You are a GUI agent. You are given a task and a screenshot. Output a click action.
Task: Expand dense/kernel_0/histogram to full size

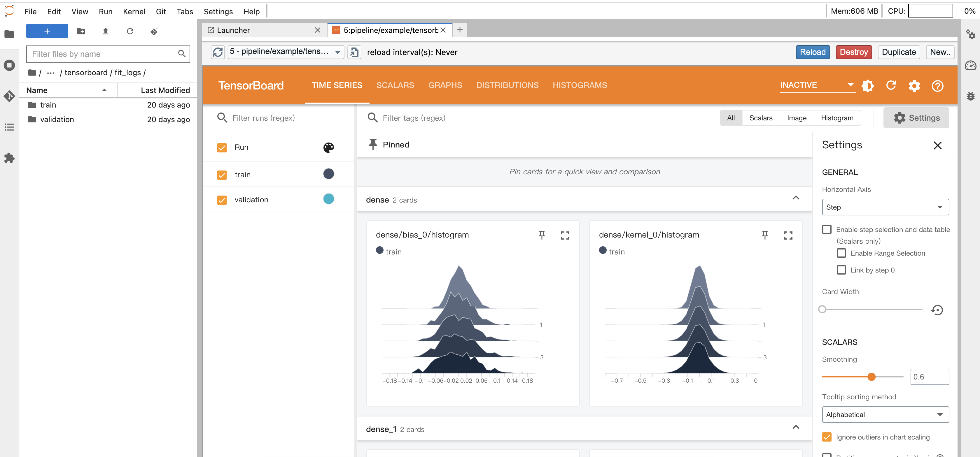click(788, 235)
